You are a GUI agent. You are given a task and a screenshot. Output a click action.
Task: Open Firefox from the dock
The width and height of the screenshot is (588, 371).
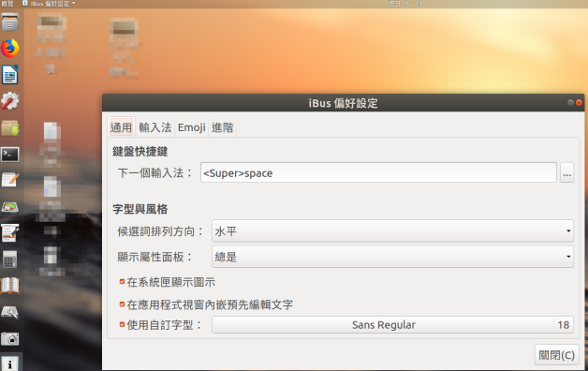(x=10, y=48)
